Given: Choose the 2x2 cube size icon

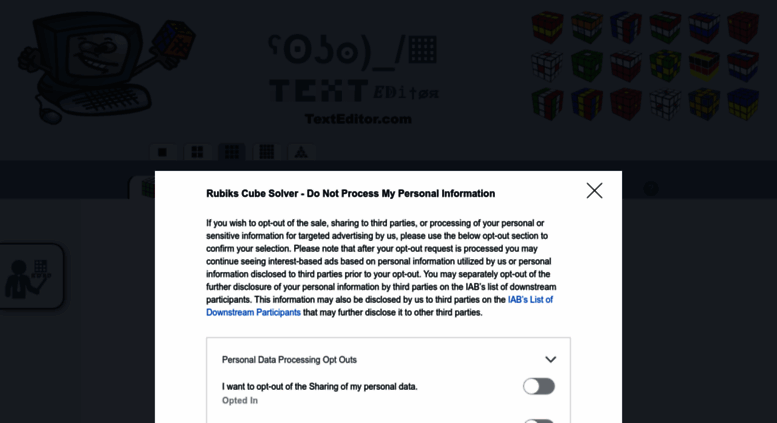Looking at the screenshot, I should tap(197, 152).
